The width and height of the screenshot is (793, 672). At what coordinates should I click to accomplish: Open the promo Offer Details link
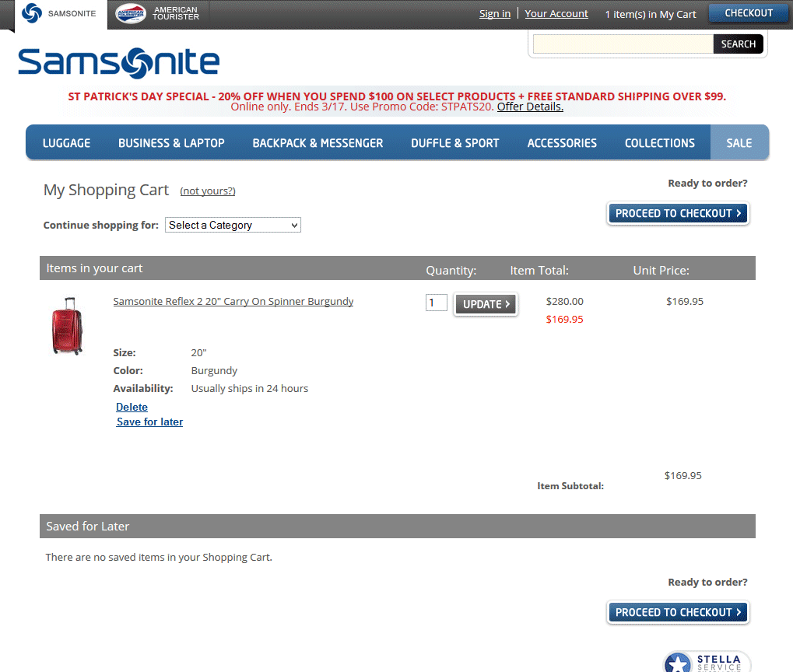(530, 107)
